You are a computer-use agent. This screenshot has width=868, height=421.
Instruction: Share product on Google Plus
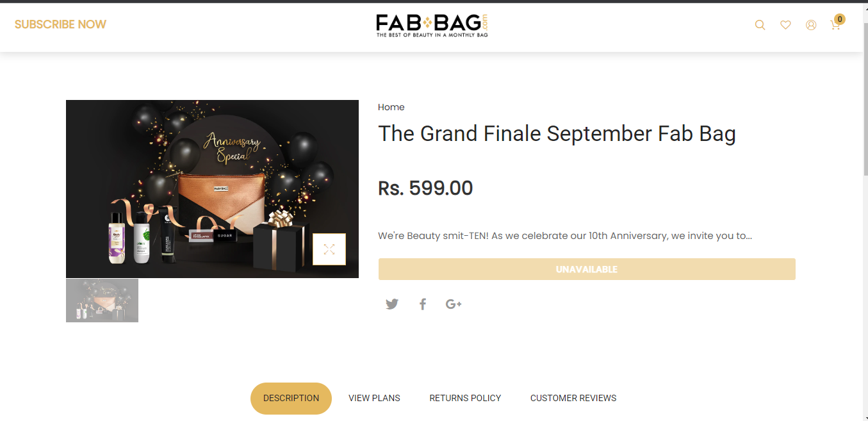pos(454,304)
